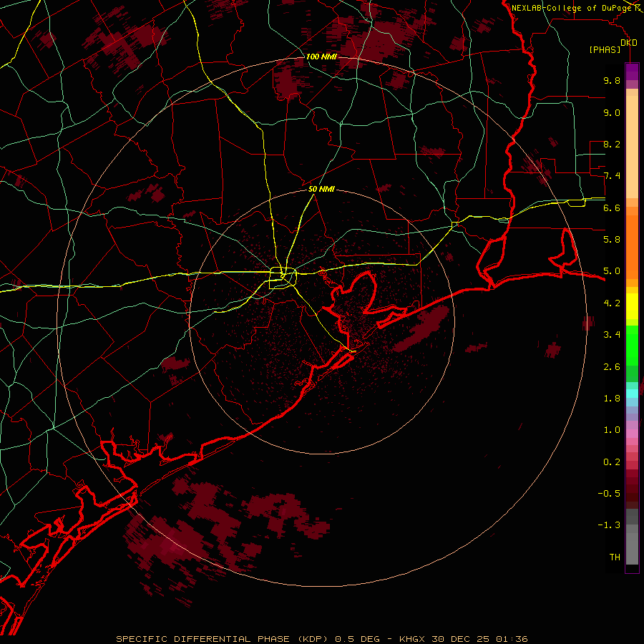Screen dimensions: 644x644
Task: Click the 4.2 legend value
Action: (x=612, y=303)
